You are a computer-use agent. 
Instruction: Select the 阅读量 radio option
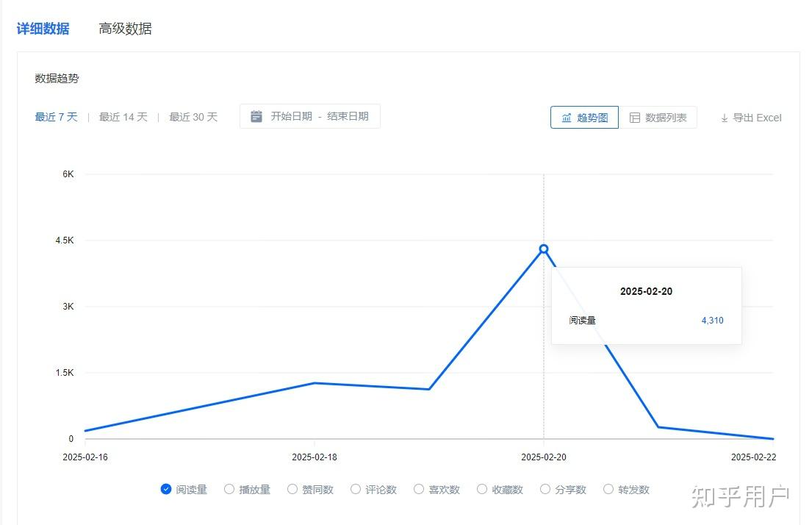pyautogui.click(x=166, y=489)
